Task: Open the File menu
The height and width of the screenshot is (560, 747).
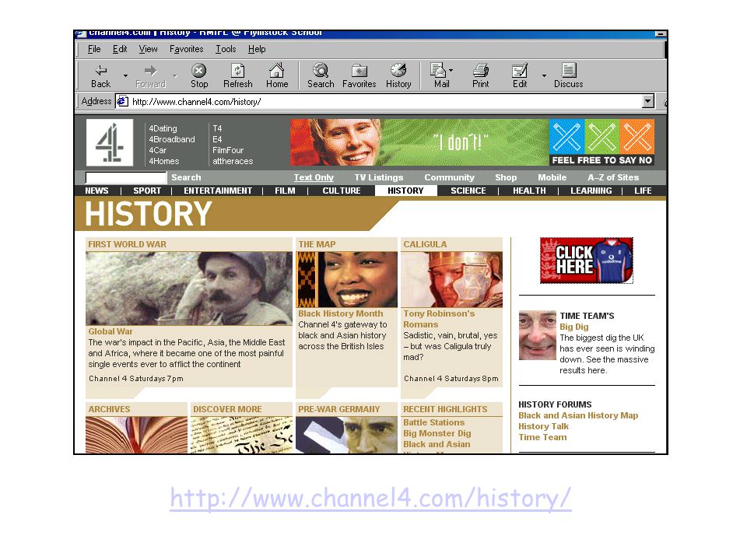Action: coord(94,49)
